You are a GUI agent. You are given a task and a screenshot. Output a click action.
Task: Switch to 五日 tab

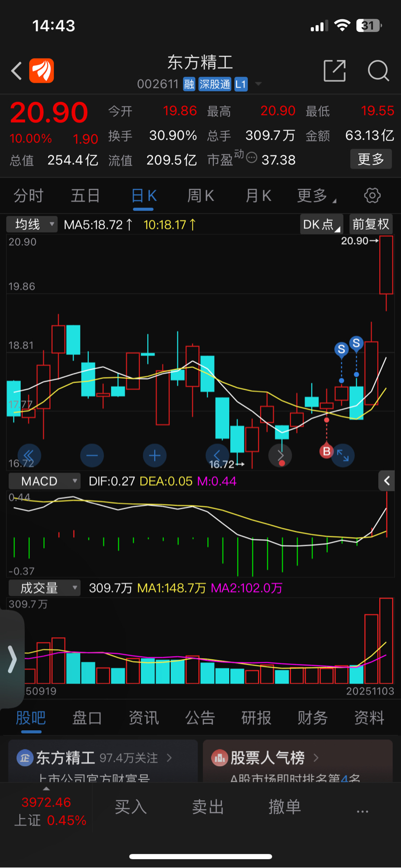point(86,196)
